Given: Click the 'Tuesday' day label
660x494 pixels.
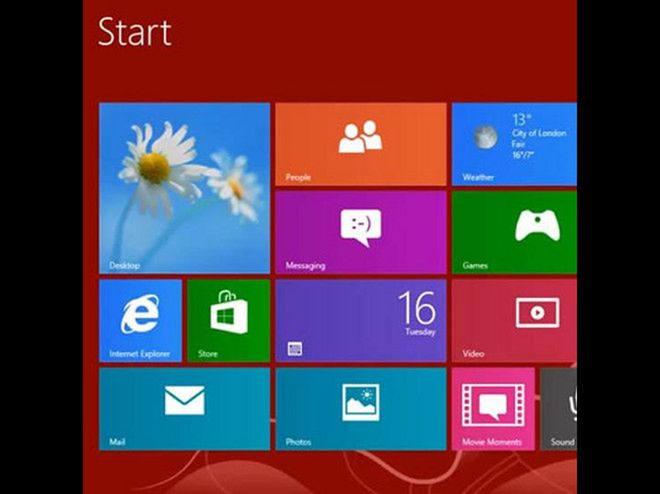Looking at the screenshot, I should click(x=420, y=332).
